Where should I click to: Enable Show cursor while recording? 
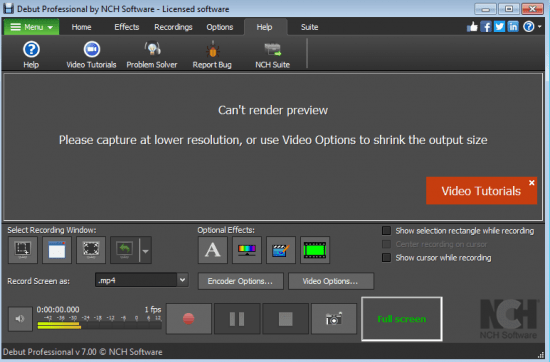point(387,257)
